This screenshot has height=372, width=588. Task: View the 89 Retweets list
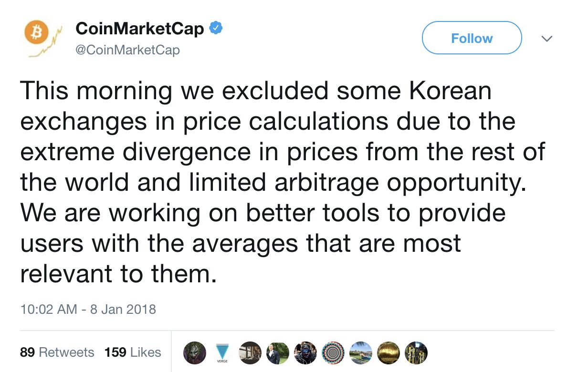pos(57,352)
